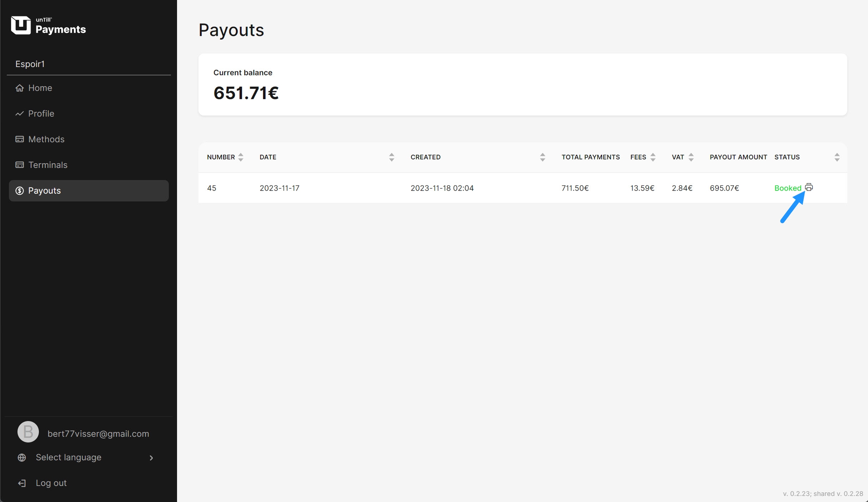Viewport: 868px width, 502px height.
Task: Click the Terminals card icon
Action: pos(20,165)
